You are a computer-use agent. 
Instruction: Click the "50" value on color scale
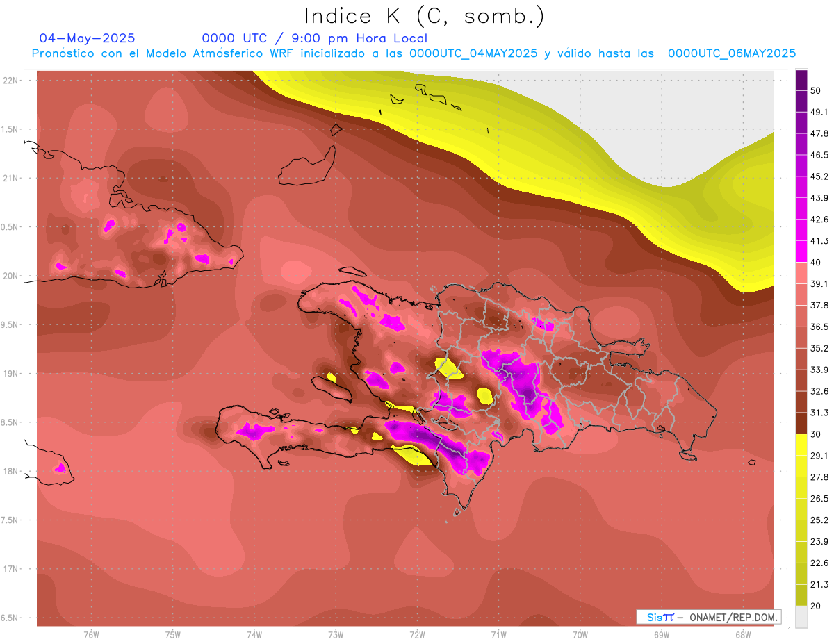(816, 90)
